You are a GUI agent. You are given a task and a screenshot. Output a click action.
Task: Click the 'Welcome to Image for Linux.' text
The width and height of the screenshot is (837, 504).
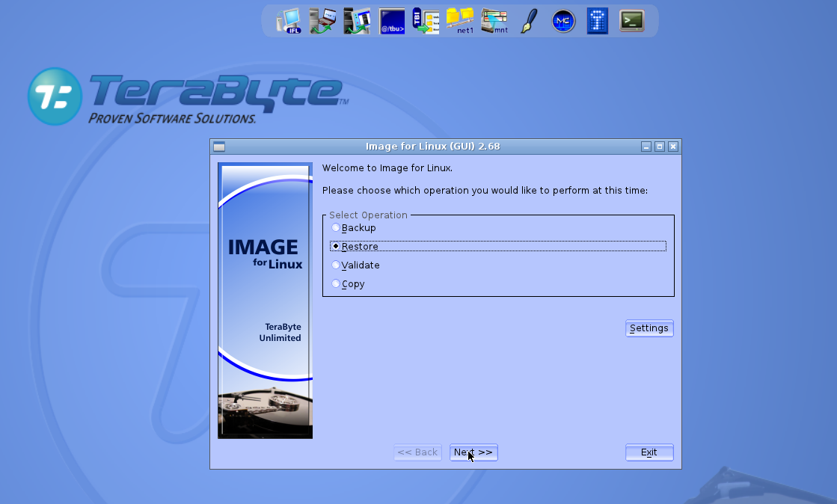[x=387, y=168]
